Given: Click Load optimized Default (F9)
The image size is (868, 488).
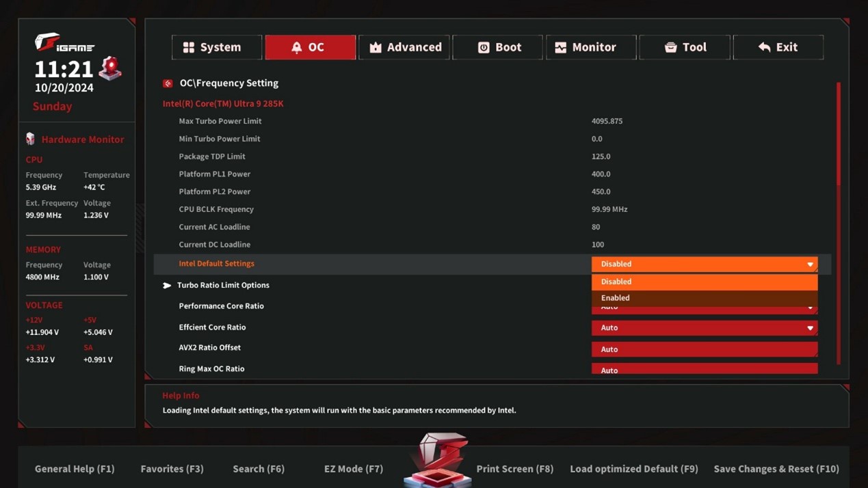Looking at the screenshot, I should tap(634, 469).
